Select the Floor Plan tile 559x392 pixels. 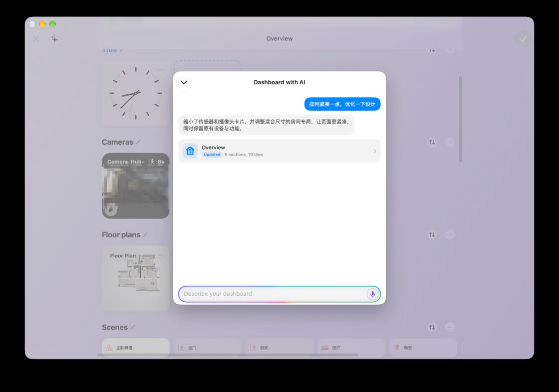tap(135, 278)
